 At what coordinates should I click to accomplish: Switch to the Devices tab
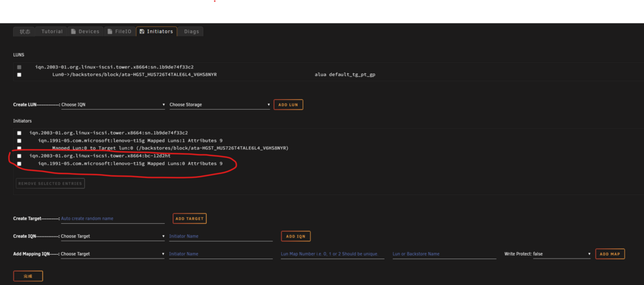tap(86, 32)
